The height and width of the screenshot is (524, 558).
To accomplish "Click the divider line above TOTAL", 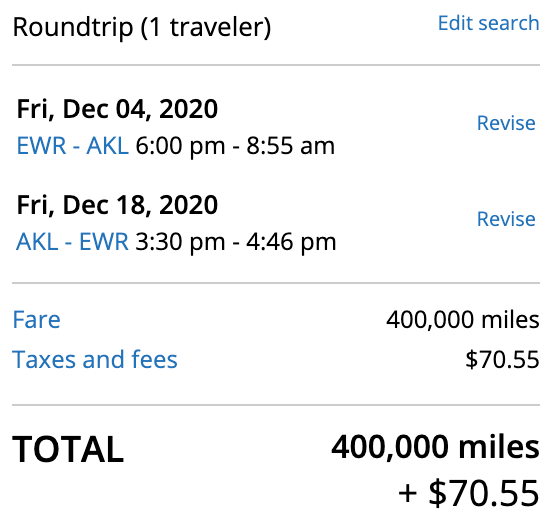I will pyautogui.click(x=276, y=405).
